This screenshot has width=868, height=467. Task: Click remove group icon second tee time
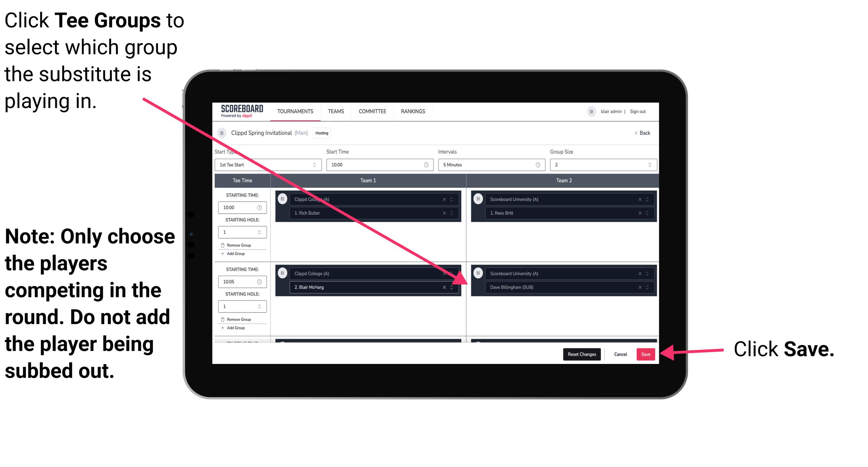(x=224, y=320)
